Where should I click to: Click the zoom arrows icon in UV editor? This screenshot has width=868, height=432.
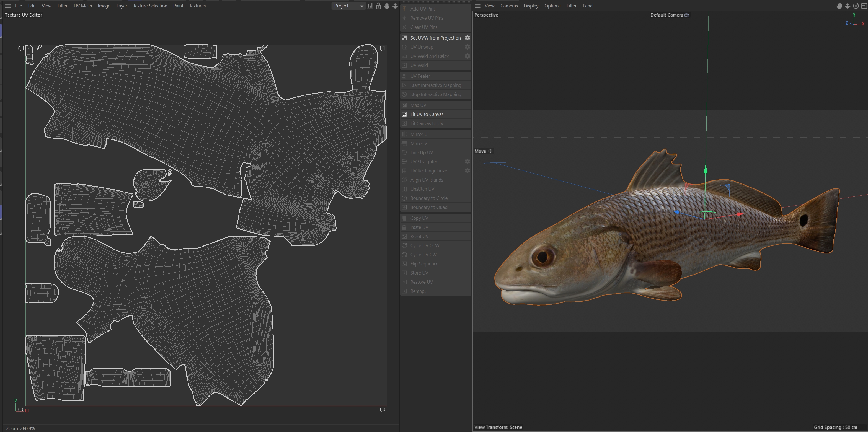tap(395, 6)
